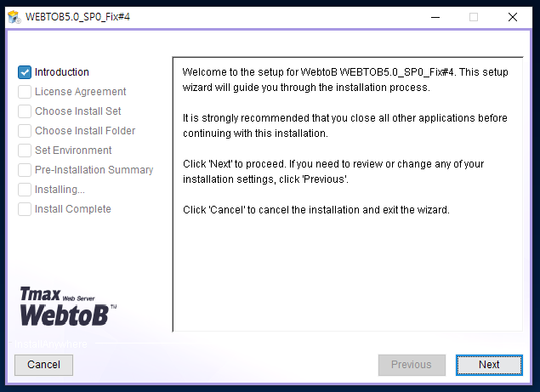Toggle the Choose Install Folder checkbox

25,131
